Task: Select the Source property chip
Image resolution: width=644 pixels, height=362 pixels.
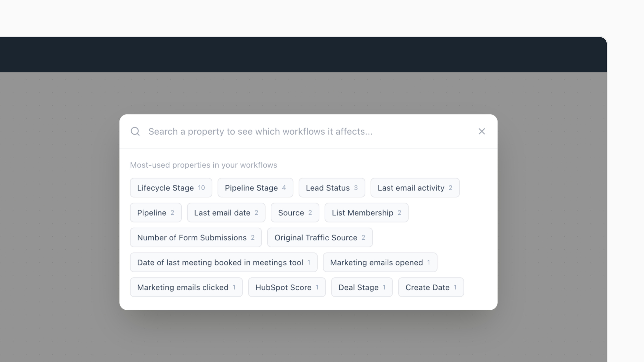Action: [x=295, y=213]
